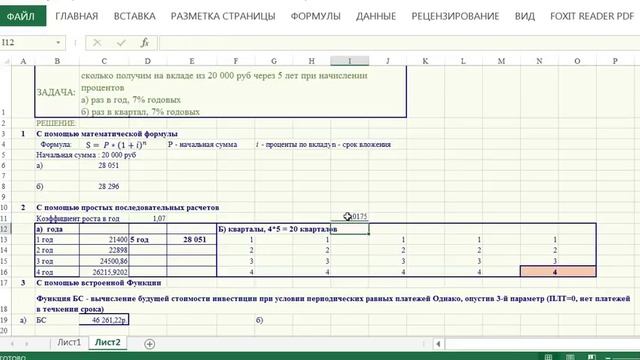Image resolution: width=640 pixels, height=360 pixels.
Task: Open the ВСТАВКА ribbon tab
Action: [134, 16]
